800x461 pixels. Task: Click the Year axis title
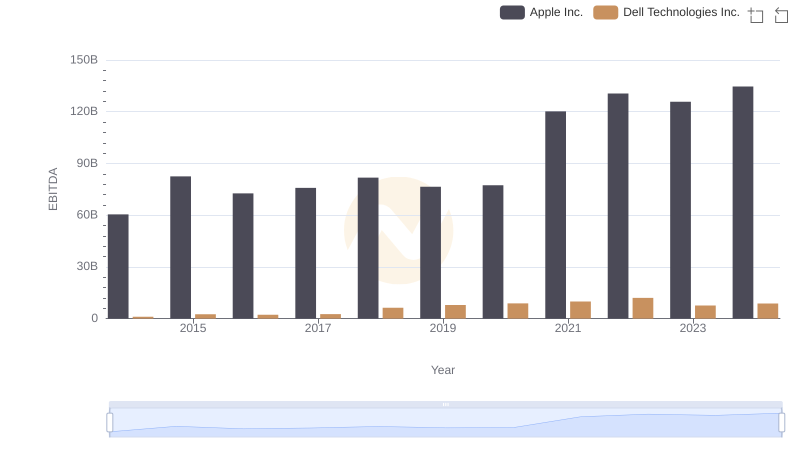click(443, 370)
